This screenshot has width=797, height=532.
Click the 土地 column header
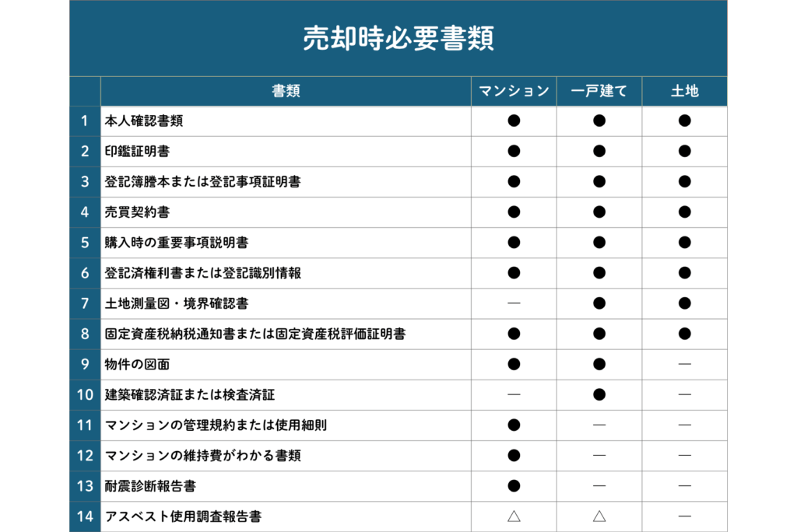click(x=685, y=91)
